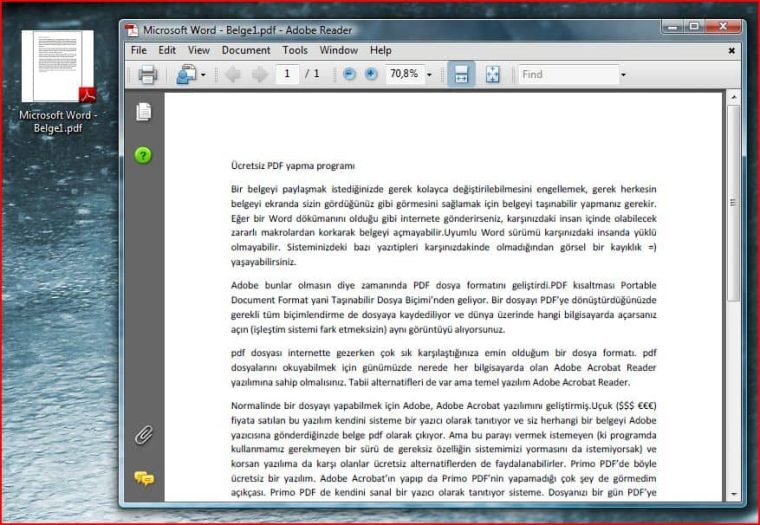
Task: Click the vertical scrollbar down arrow
Action: (733, 494)
